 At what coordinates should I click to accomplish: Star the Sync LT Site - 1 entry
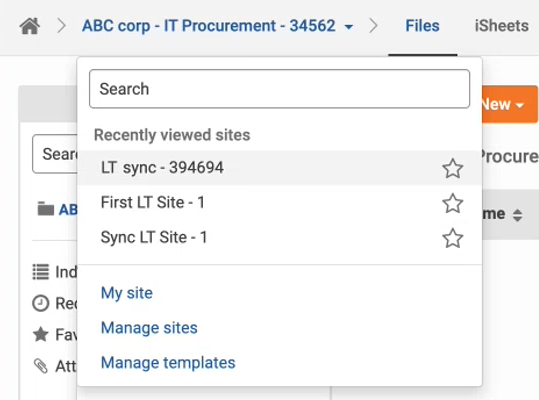coord(452,238)
